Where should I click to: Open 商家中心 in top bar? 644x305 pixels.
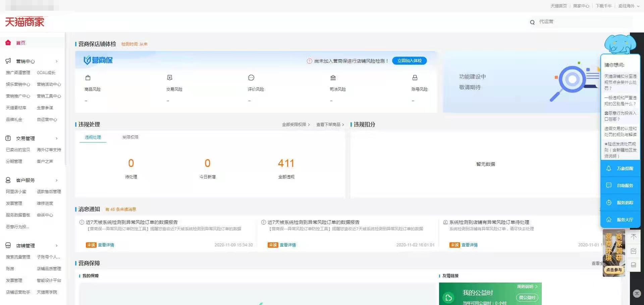(581, 6)
